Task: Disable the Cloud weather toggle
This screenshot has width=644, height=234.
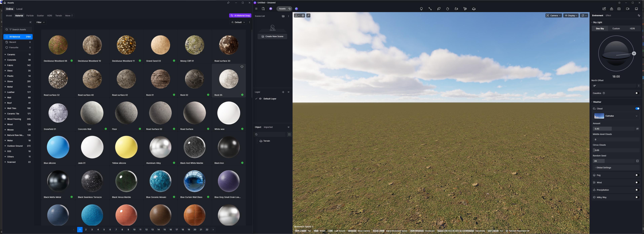Action: coord(637,109)
